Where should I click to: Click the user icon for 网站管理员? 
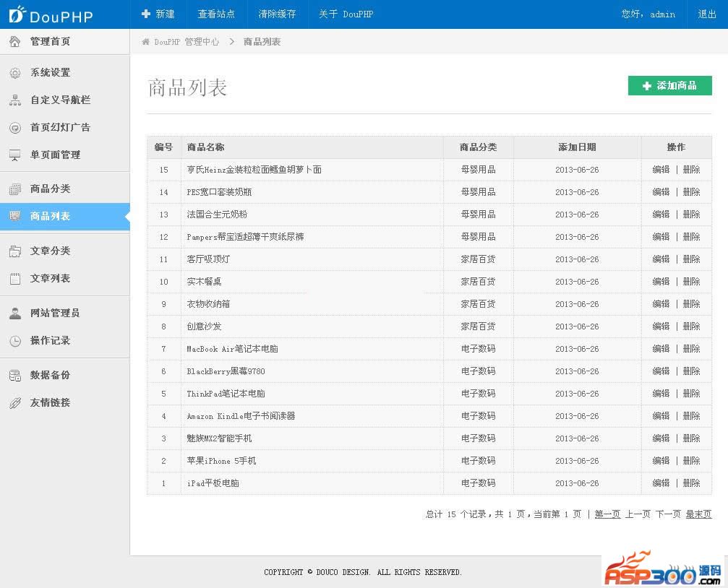[15, 314]
